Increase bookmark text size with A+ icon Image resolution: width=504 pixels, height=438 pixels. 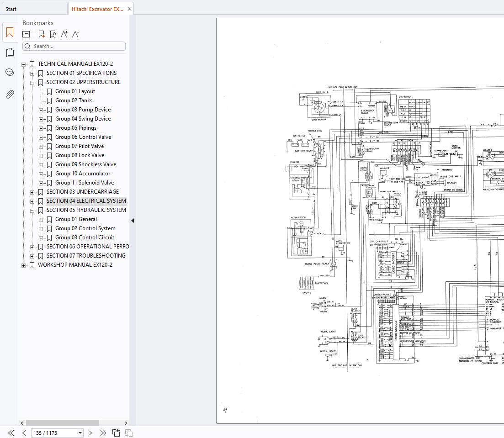click(x=64, y=34)
